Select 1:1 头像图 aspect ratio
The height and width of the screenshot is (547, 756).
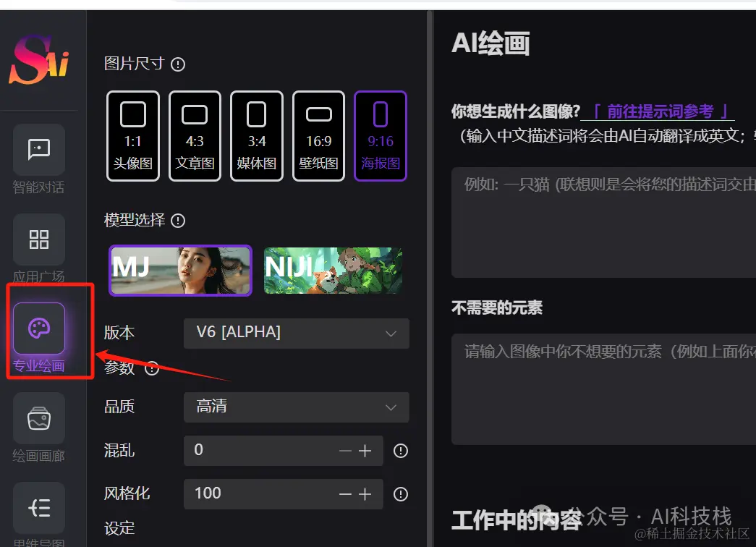pos(133,136)
